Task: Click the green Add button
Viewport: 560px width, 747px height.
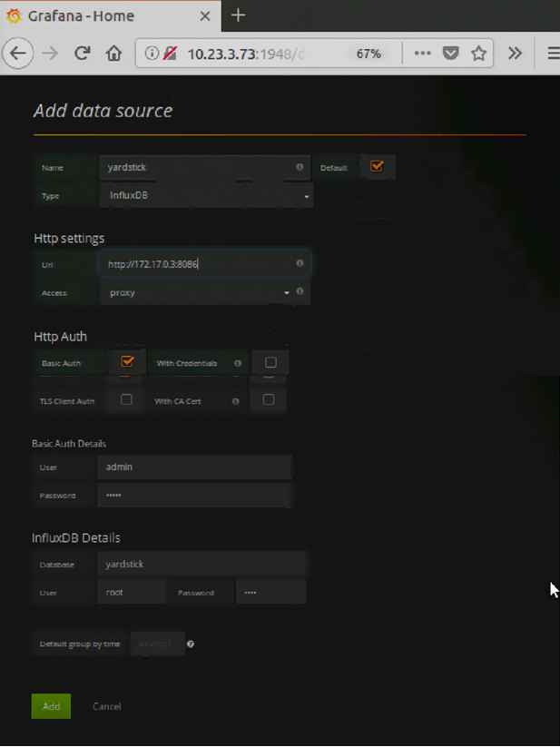Action: [x=51, y=706]
